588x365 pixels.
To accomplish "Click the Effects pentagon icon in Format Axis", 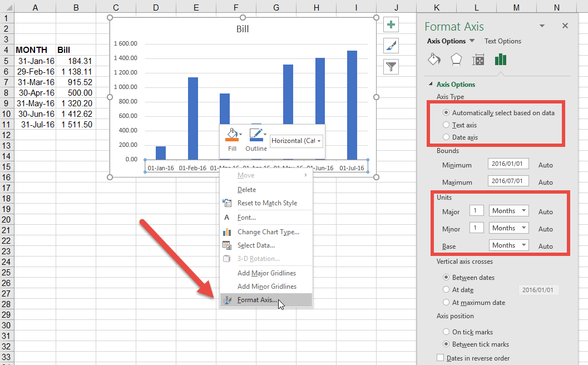I will 456,59.
